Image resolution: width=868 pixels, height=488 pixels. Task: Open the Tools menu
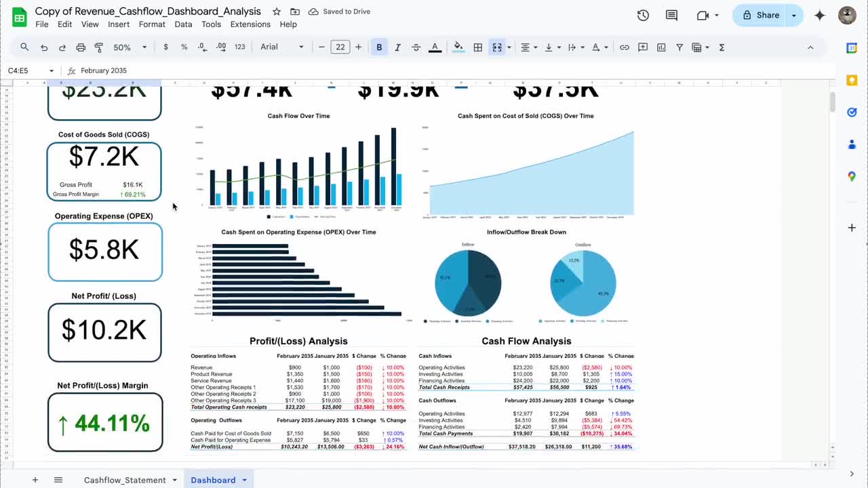tap(211, 24)
